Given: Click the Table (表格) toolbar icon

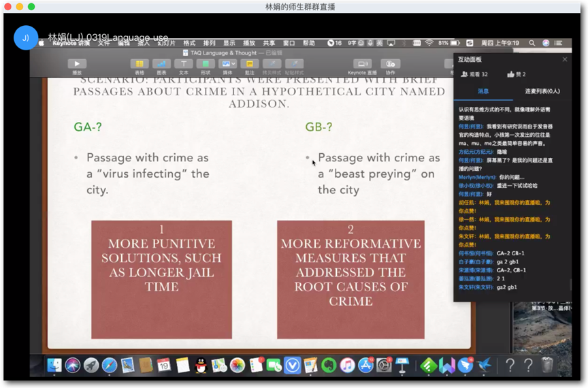Looking at the screenshot, I should pyautogui.click(x=140, y=64).
